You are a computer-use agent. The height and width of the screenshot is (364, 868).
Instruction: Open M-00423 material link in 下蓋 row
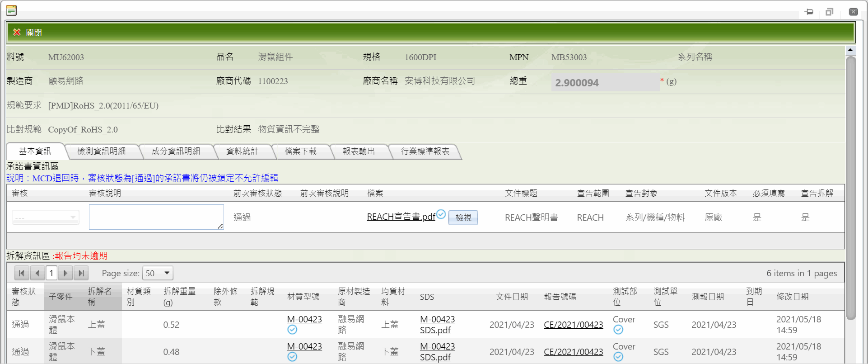click(x=304, y=346)
